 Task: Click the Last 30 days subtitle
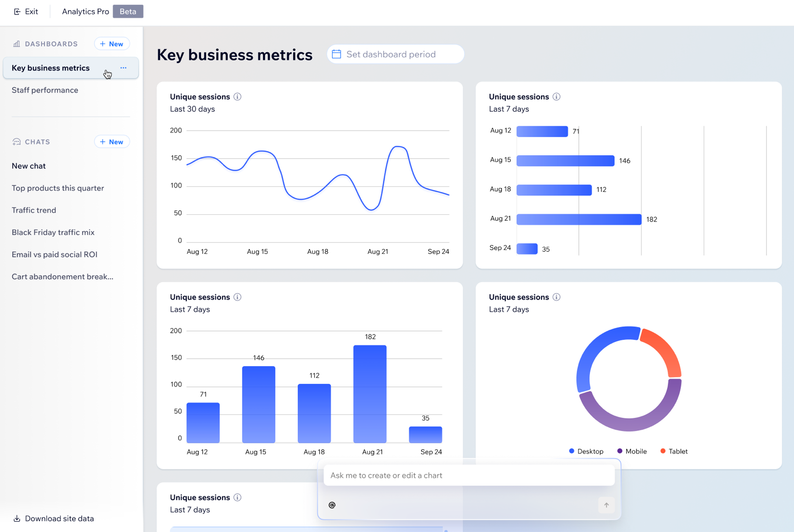192,109
